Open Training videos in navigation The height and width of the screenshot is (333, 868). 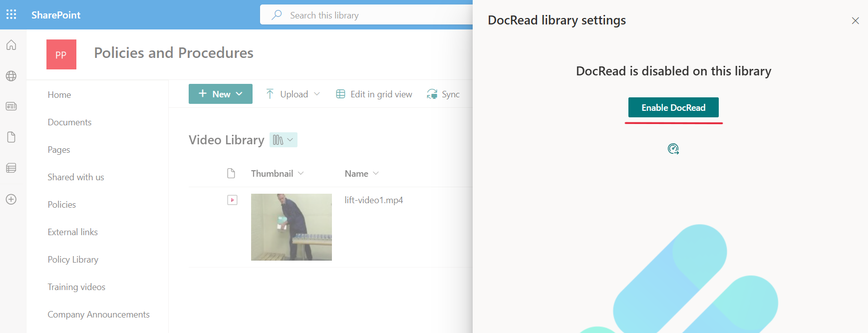76,287
